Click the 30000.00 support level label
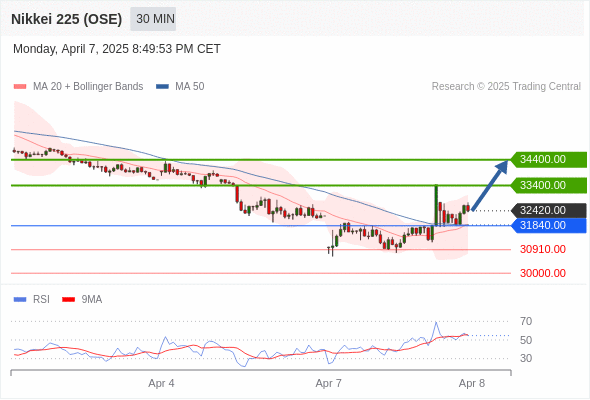Screen dimensions: 590x400 click(543, 273)
